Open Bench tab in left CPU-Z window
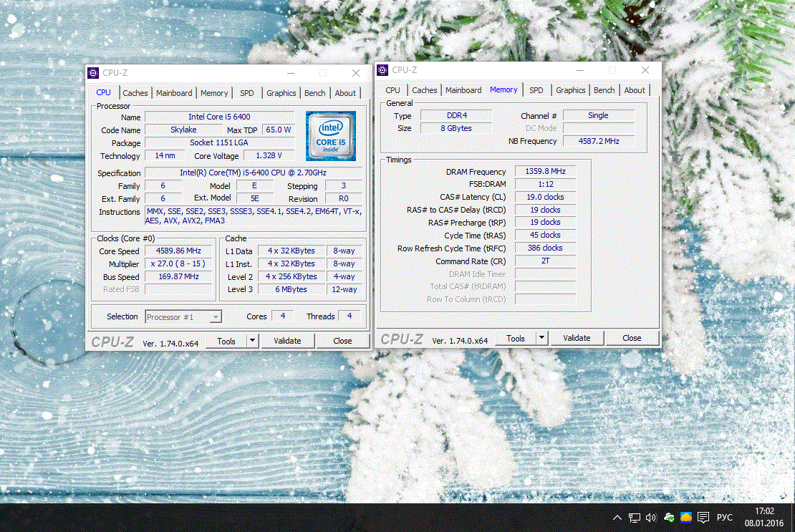The height and width of the screenshot is (532, 795). click(x=315, y=93)
